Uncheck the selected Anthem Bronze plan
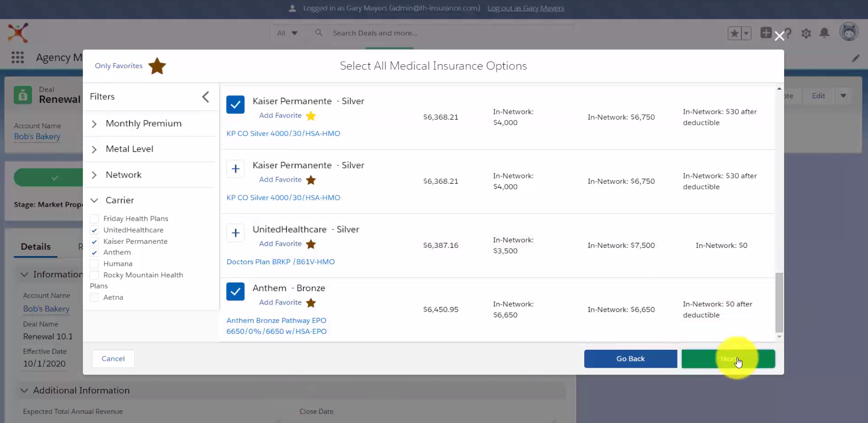868x423 pixels. click(x=235, y=291)
